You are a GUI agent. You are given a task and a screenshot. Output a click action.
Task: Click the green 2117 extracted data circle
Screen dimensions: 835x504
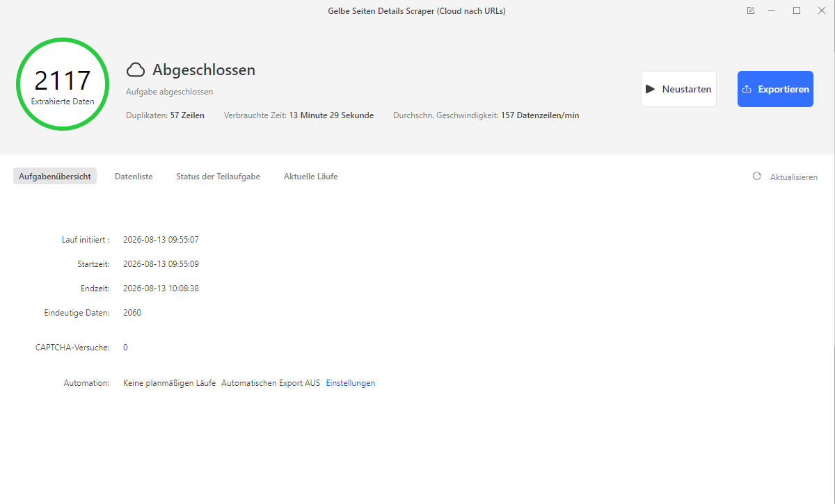point(63,84)
